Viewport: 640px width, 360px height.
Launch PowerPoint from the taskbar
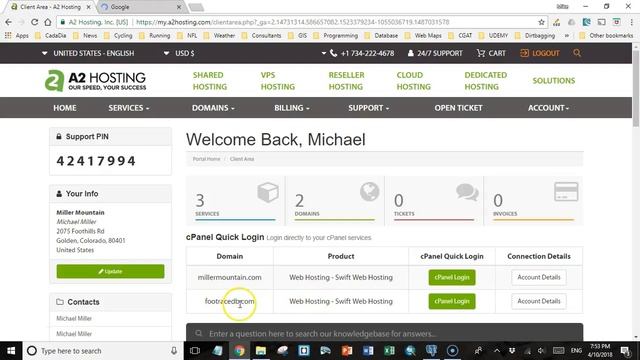tap(347, 351)
